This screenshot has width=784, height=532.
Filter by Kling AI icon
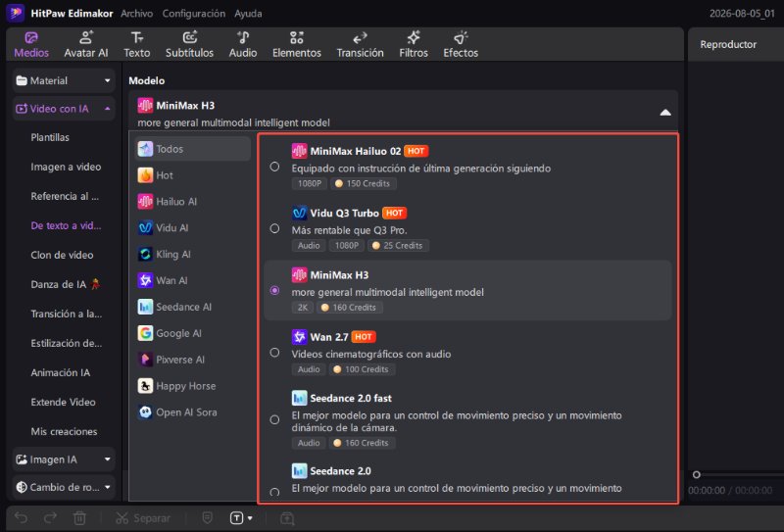[145, 254]
